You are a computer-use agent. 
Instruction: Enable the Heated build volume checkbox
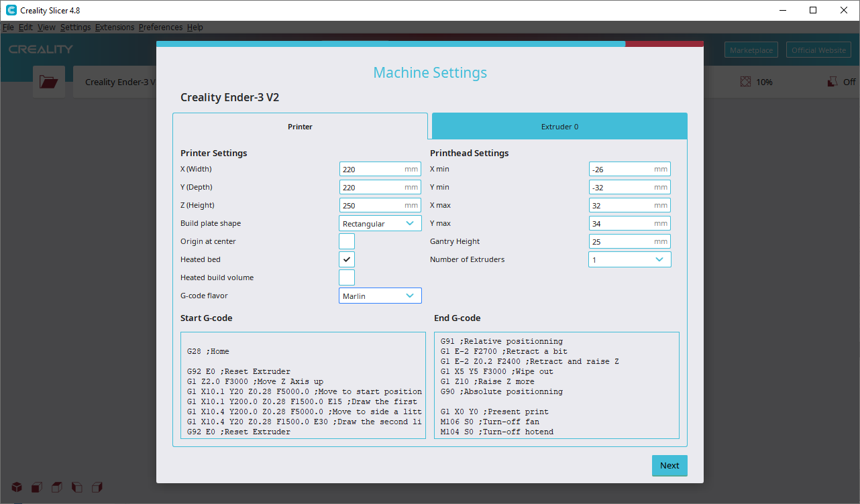point(347,277)
